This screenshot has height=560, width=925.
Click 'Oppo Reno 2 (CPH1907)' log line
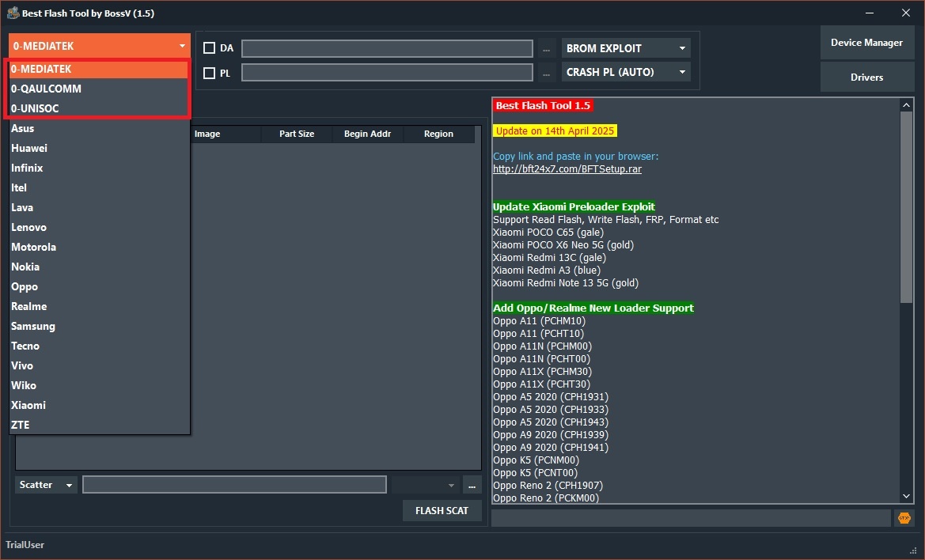(x=548, y=485)
